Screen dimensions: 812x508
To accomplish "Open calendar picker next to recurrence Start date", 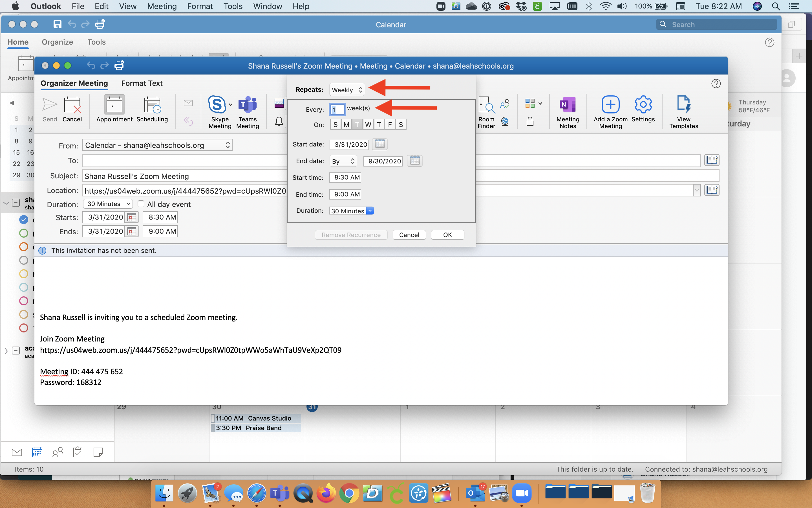I will click(379, 144).
